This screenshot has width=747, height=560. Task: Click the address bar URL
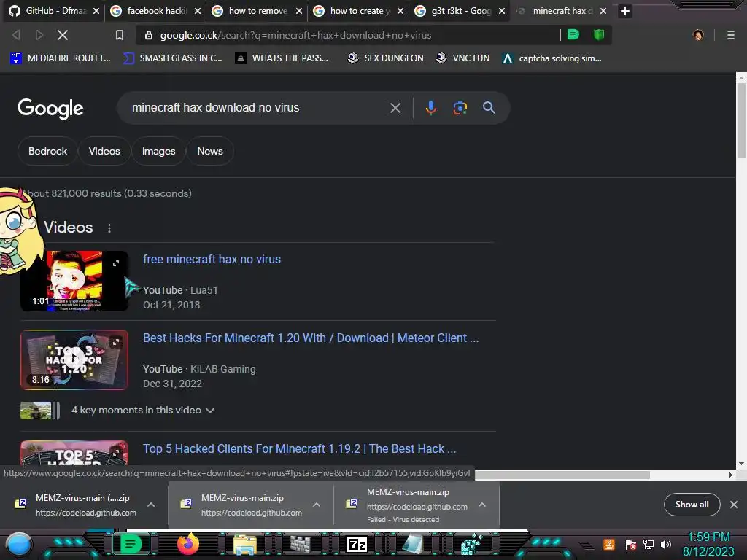point(295,35)
